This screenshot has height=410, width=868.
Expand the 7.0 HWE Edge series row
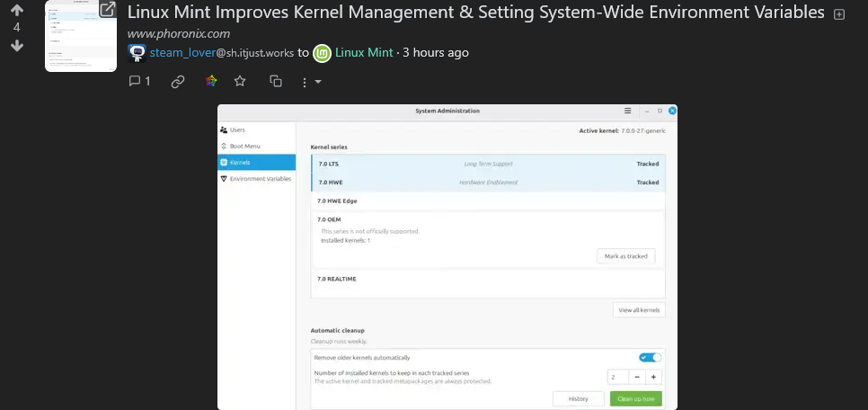pyautogui.click(x=488, y=201)
